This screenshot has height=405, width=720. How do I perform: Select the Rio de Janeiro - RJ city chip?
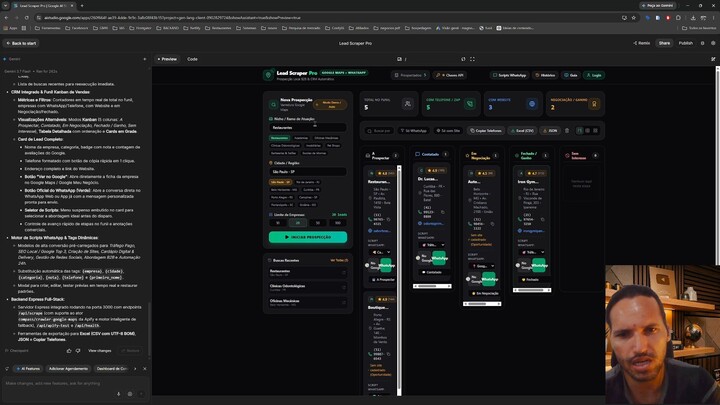(x=308, y=182)
